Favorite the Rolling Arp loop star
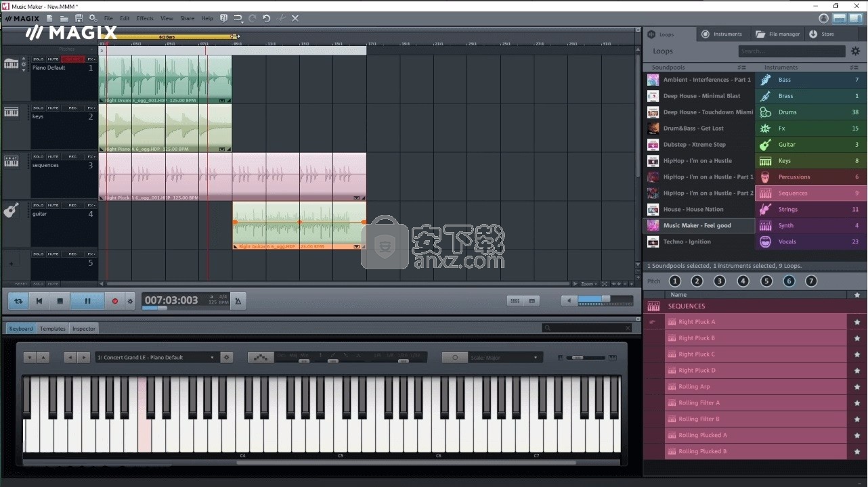The height and width of the screenshot is (487, 868). tap(857, 387)
